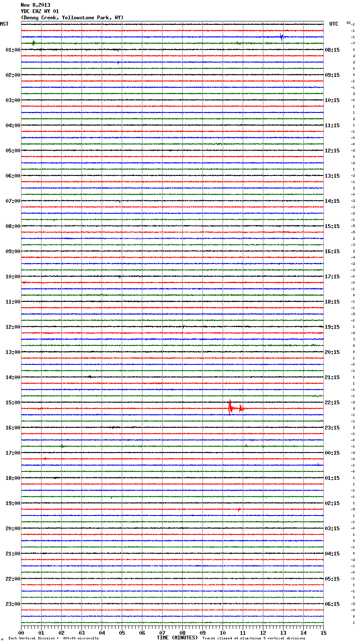The image size is (357, 644).
Task: Select the "02:00" MST time label
Action: tap(13, 75)
